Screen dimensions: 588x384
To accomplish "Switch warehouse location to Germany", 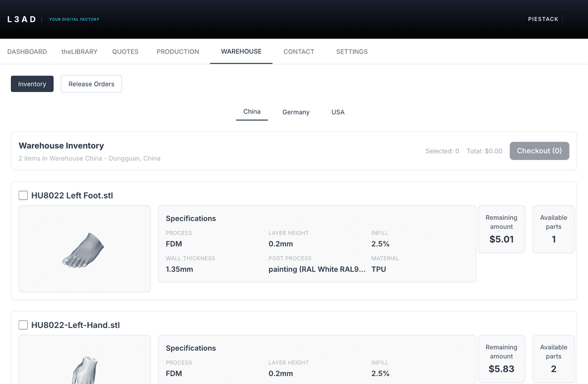I will click(296, 112).
